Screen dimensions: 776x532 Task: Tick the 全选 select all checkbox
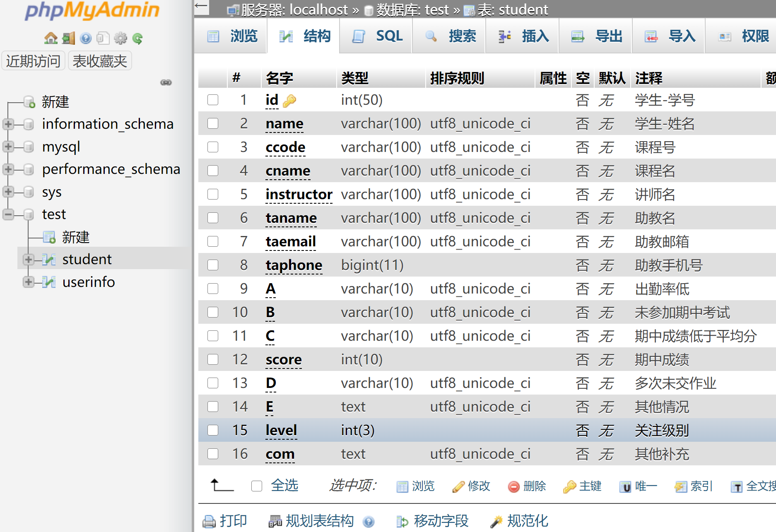pos(257,486)
